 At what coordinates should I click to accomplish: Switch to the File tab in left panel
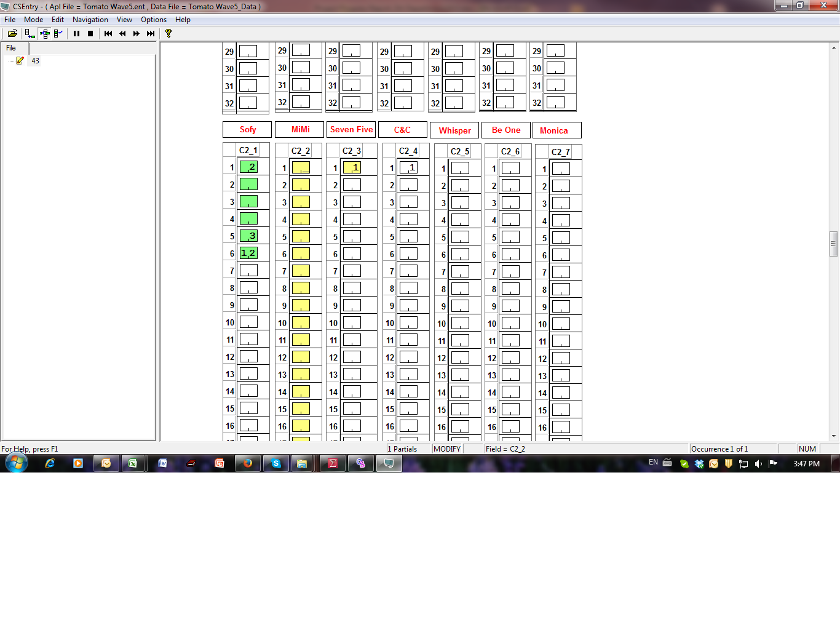pyautogui.click(x=11, y=48)
